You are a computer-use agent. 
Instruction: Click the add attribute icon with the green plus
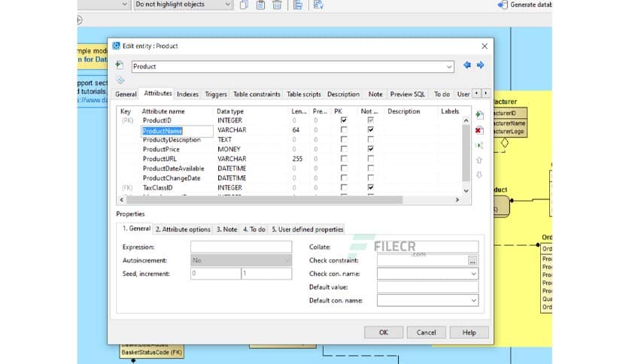click(x=479, y=115)
